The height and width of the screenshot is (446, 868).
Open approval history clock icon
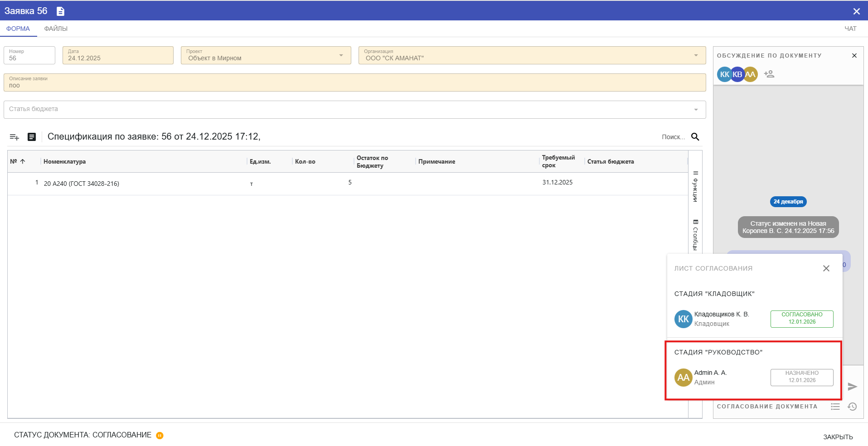coord(852,407)
